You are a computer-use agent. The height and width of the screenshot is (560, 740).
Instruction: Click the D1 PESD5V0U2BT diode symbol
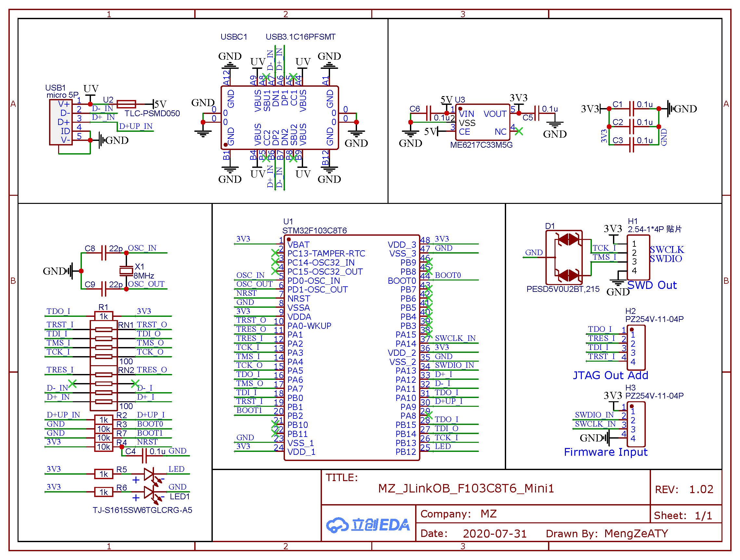(x=564, y=257)
